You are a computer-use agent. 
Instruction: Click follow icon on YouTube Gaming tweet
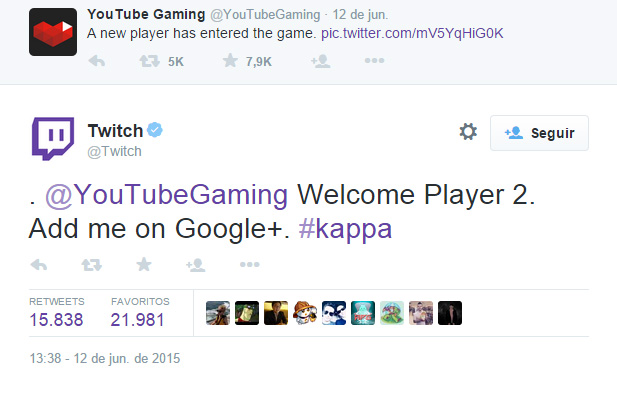click(x=320, y=61)
